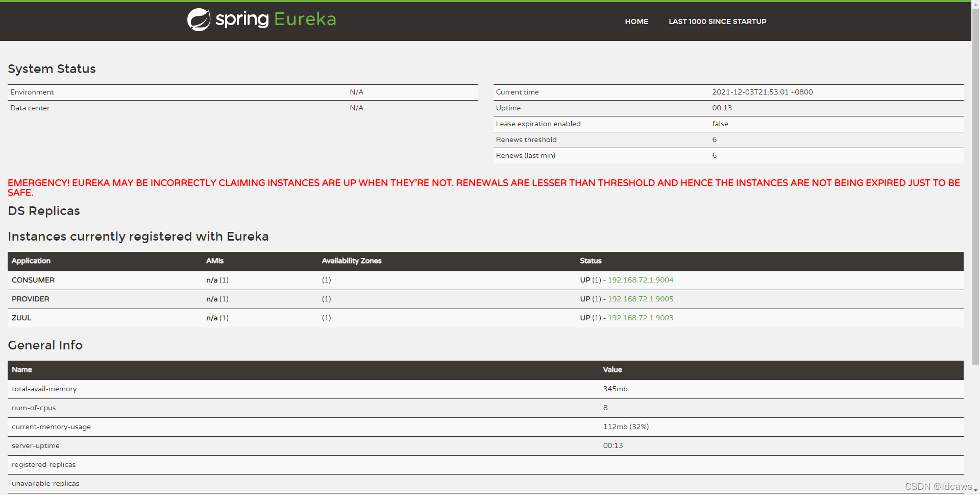Click the Uptime value 00:13 in System Status
Image resolution: width=980 pixels, height=495 pixels.
(722, 108)
